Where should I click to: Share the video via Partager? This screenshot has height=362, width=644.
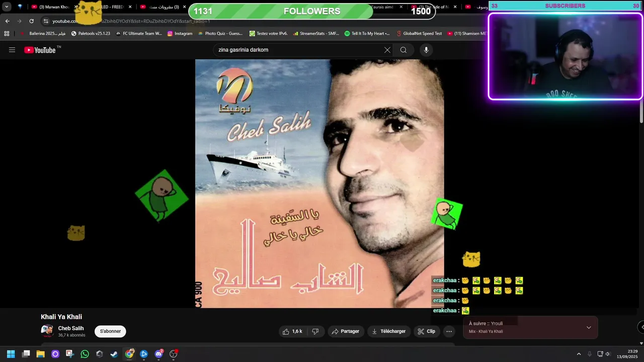coord(346,331)
